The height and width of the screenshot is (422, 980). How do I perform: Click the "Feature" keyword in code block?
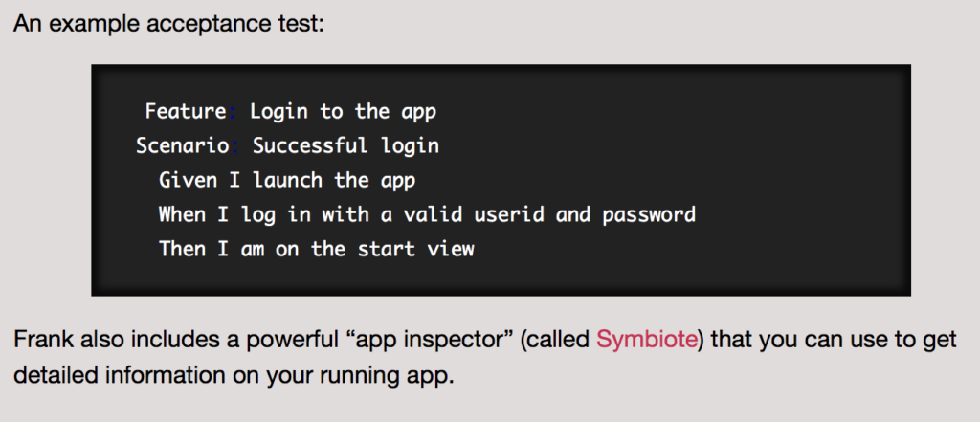click(x=186, y=112)
